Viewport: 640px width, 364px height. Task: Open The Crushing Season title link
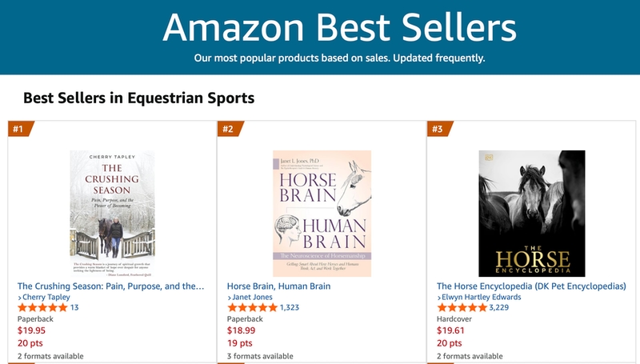(x=110, y=286)
